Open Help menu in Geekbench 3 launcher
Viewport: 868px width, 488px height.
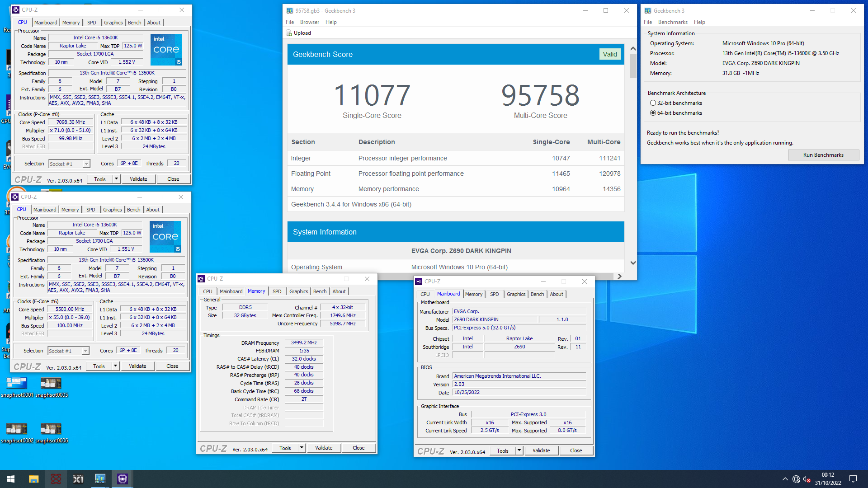pyautogui.click(x=699, y=22)
